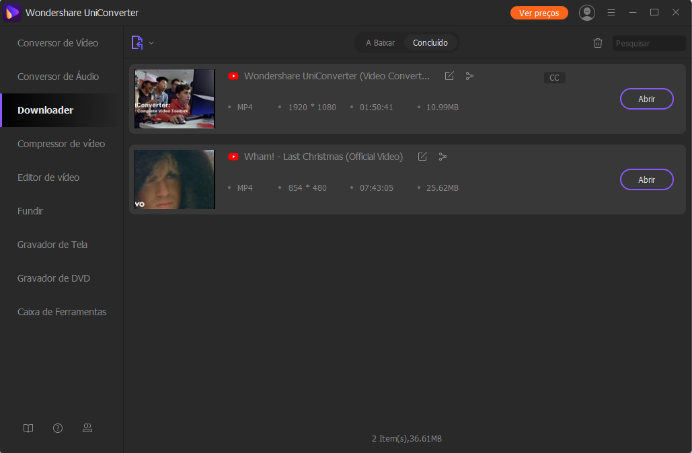692x453 pixels.
Task: Click the add download file icon
Action: [x=137, y=43]
